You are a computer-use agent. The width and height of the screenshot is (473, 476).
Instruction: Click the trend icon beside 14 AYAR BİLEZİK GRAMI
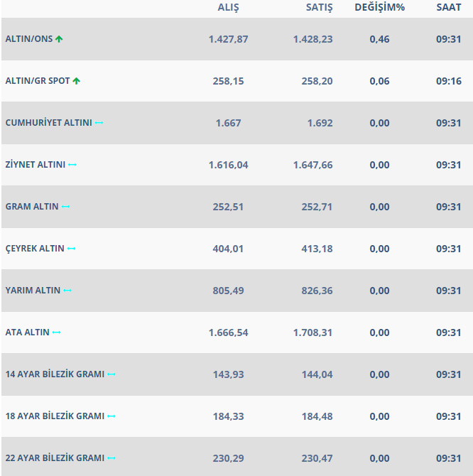[x=112, y=374]
